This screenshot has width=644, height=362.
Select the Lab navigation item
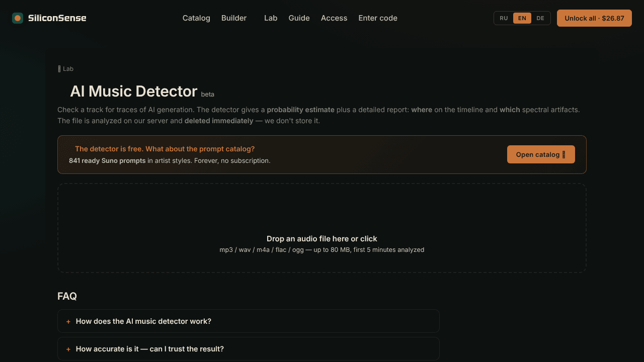coord(271,18)
